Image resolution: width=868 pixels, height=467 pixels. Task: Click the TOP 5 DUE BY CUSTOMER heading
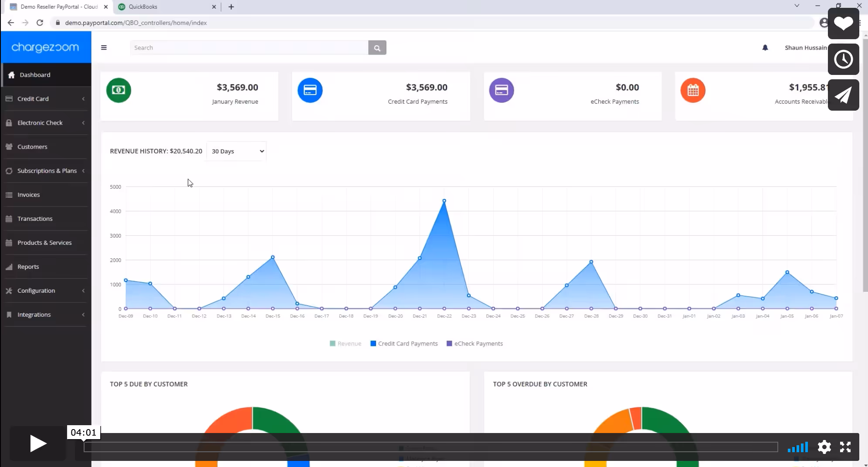point(149,384)
